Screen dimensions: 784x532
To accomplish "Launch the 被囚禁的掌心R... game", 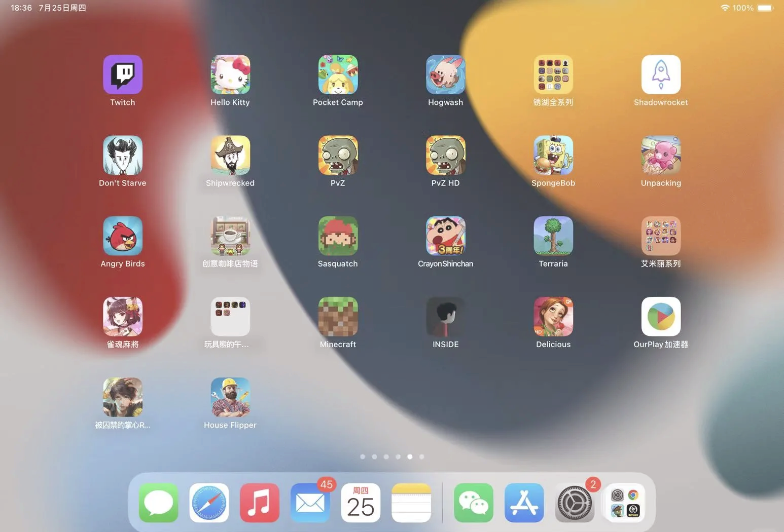I will (123, 397).
